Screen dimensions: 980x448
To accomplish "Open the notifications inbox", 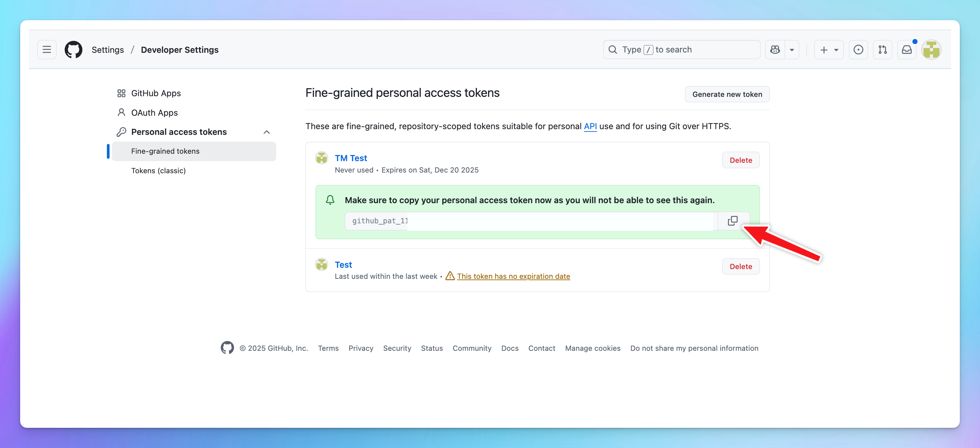I will pos(907,49).
